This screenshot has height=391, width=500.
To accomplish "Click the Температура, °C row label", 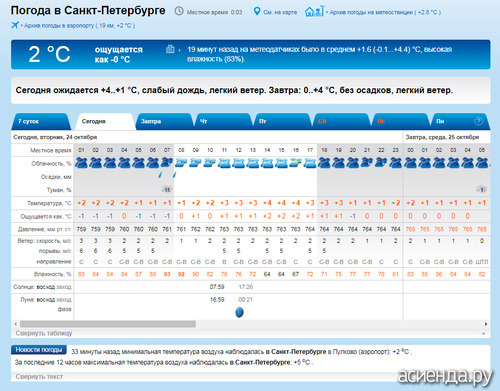I will point(49,203).
